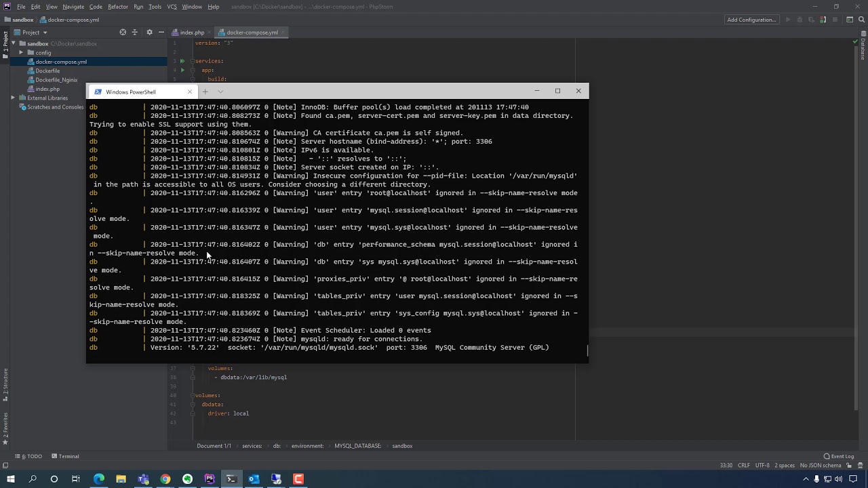
Task: Expand External Libraries node
Action: pyautogui.click(x=13, y=98)
